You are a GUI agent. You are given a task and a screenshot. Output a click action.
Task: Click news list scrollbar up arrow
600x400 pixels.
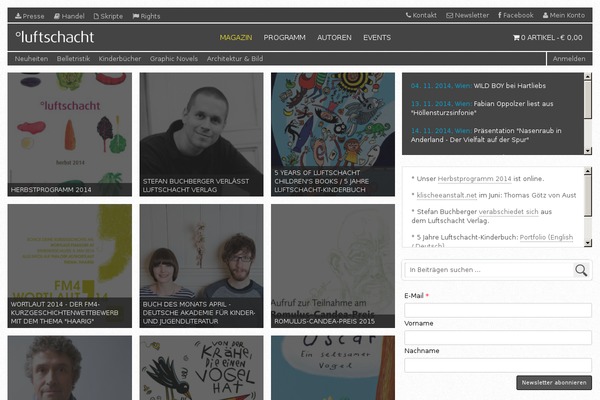click(588, 171)
